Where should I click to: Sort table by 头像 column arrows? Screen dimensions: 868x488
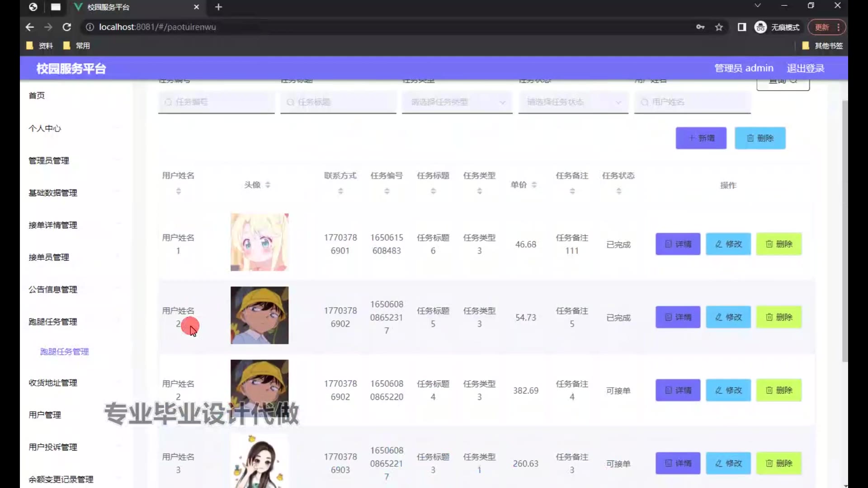tap(268, 185)
